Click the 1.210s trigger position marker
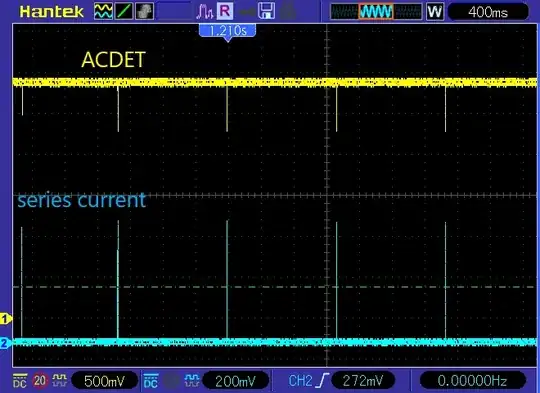Viewport: 540px width, 393px height. (x=227, y=32)
